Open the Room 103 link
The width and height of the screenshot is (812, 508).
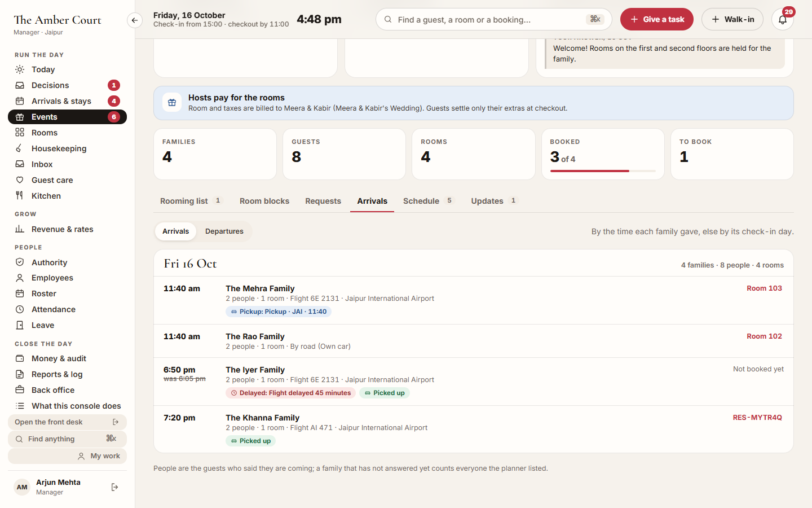point(764,288)
